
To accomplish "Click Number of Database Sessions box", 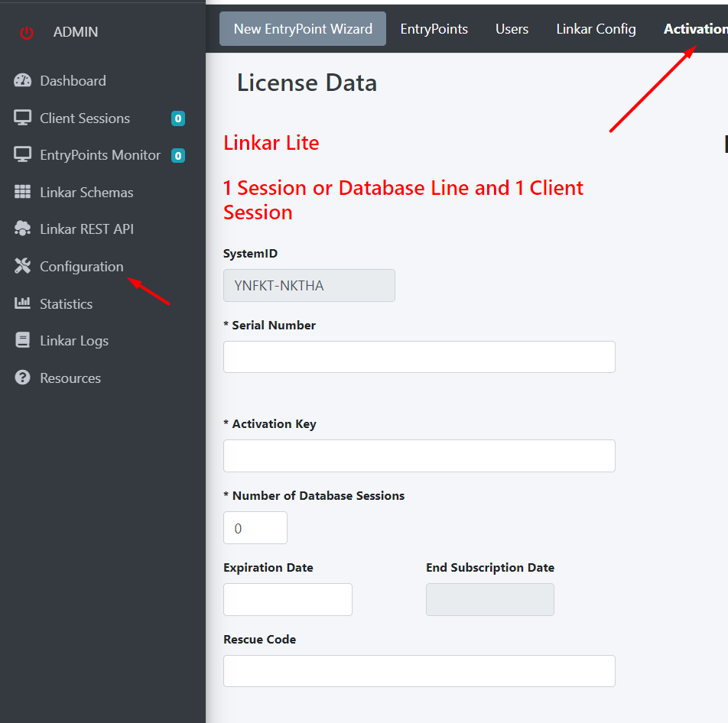I will pos(255,527).
